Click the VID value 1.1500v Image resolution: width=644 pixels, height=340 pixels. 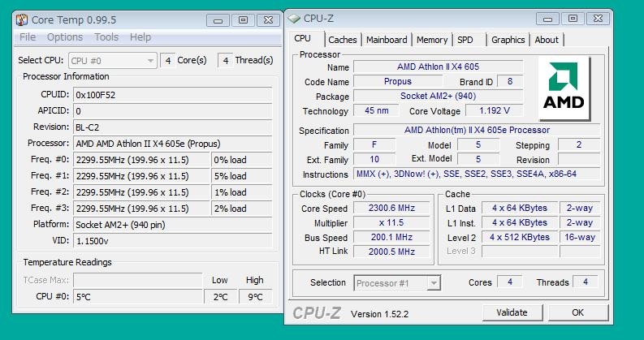pyautogui.click(x=172, y=241)
